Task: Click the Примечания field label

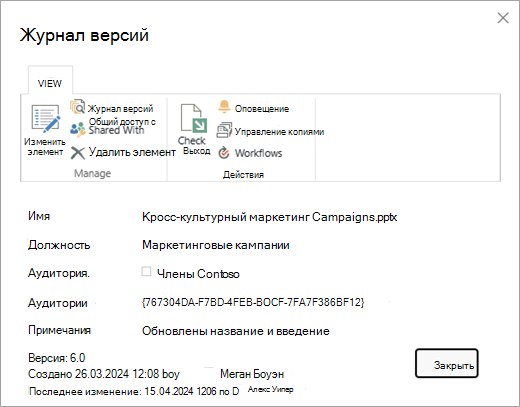Action: (x=59, y=330)
